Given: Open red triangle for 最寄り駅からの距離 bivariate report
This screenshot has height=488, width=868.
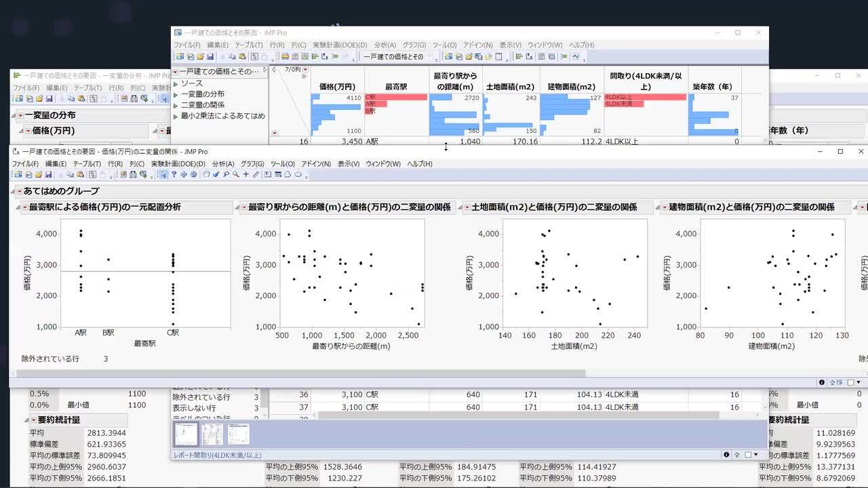Looking at the screenshot, I should [245, 207].
